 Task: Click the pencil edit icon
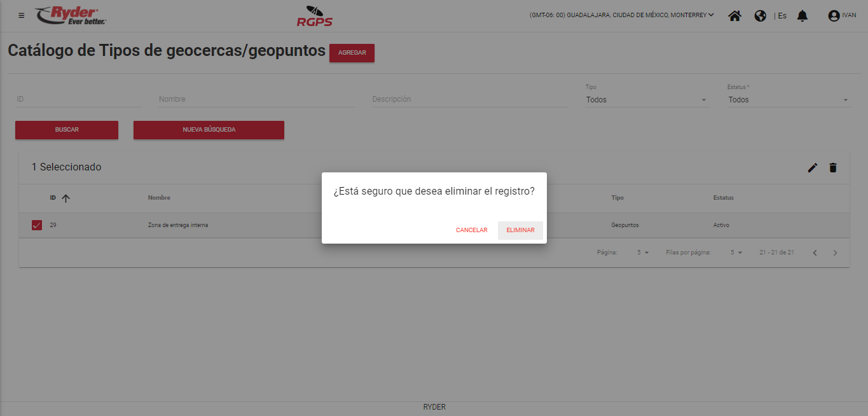(x=812, y=168)
